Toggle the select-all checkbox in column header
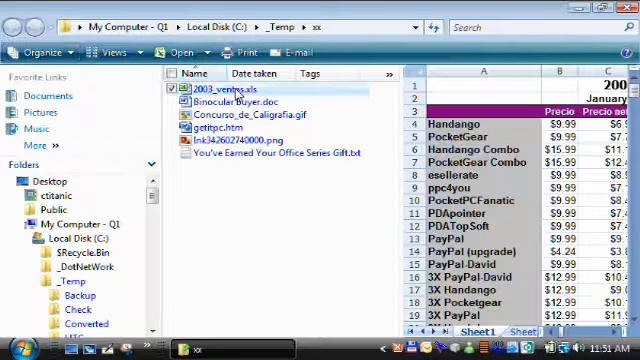The width and height of the screenshot is (640, 360). (x=172, y=73)
